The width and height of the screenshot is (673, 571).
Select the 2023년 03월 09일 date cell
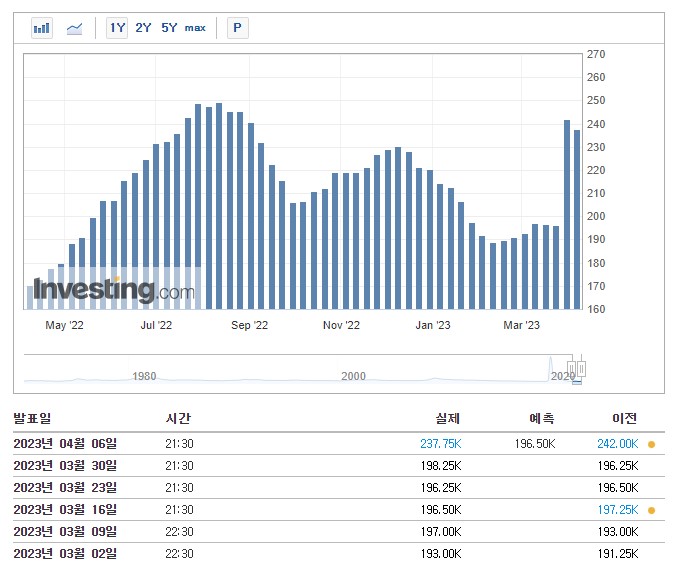65,532
